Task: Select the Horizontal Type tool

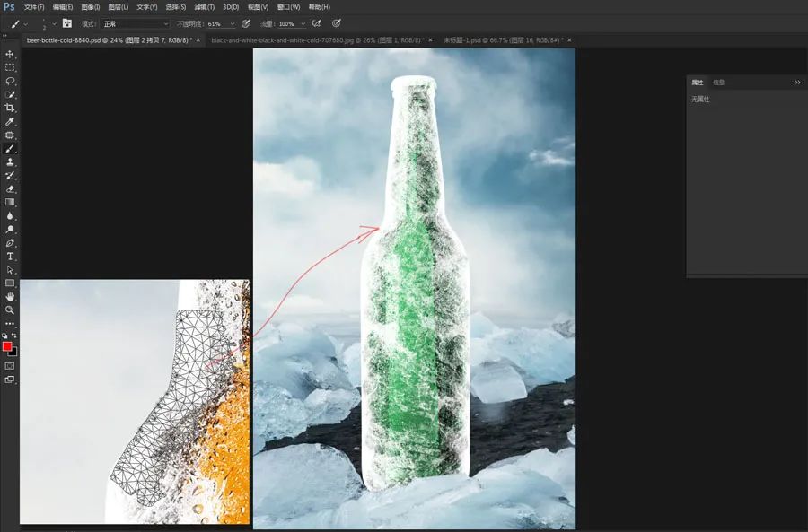Action: tap(9, 257)
